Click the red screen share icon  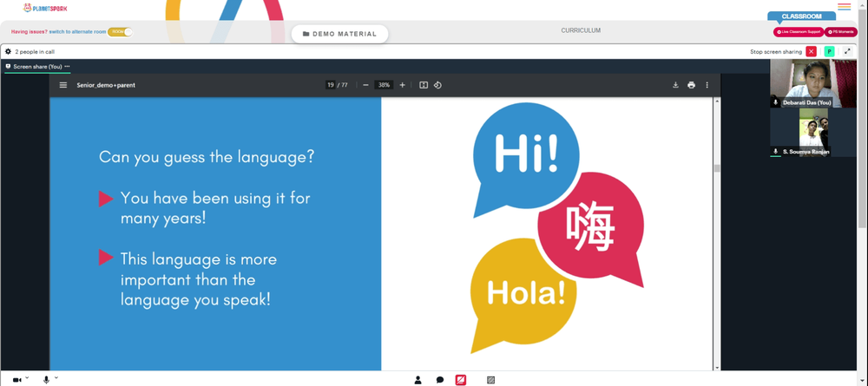461,380
